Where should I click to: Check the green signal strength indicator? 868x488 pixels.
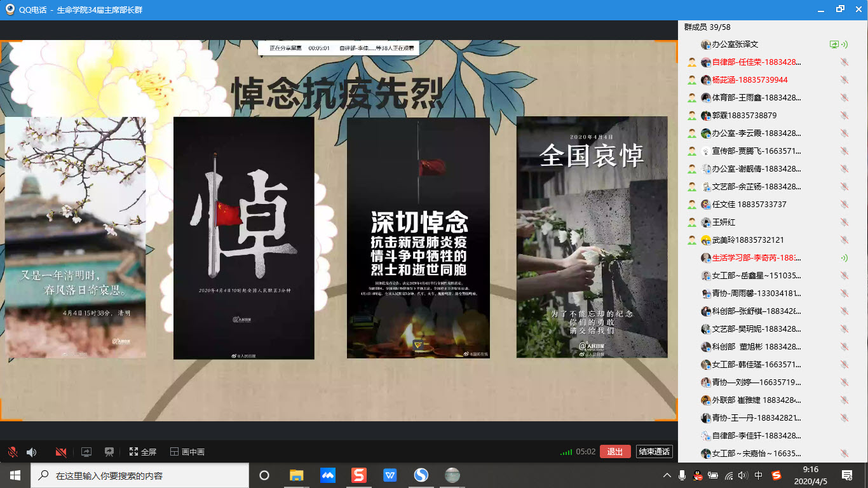point(566,453)
